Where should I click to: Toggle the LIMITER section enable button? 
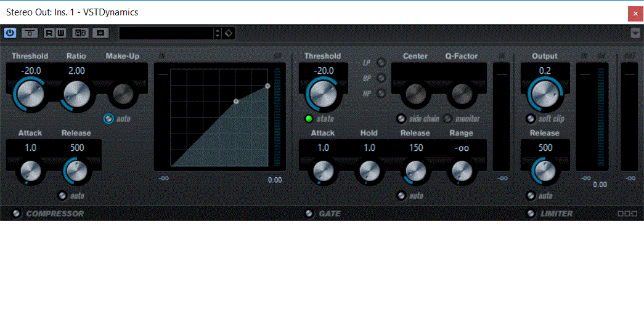coord(531,214)
